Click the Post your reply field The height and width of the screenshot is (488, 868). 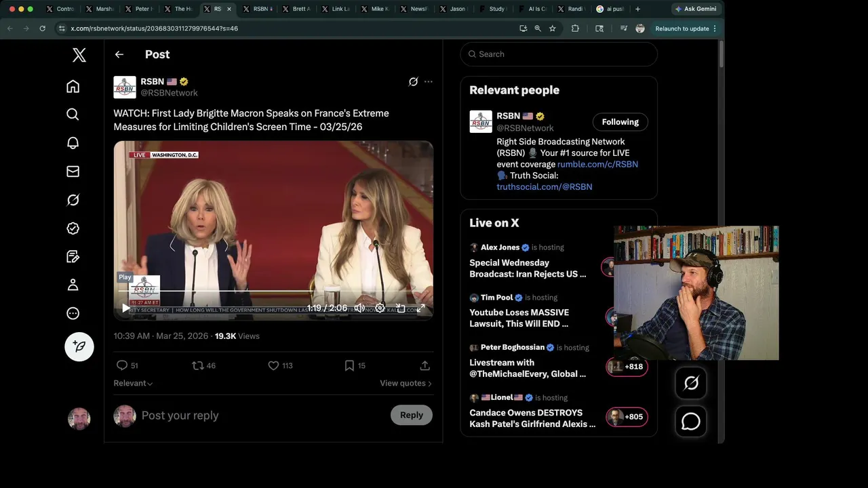[262, 415]
